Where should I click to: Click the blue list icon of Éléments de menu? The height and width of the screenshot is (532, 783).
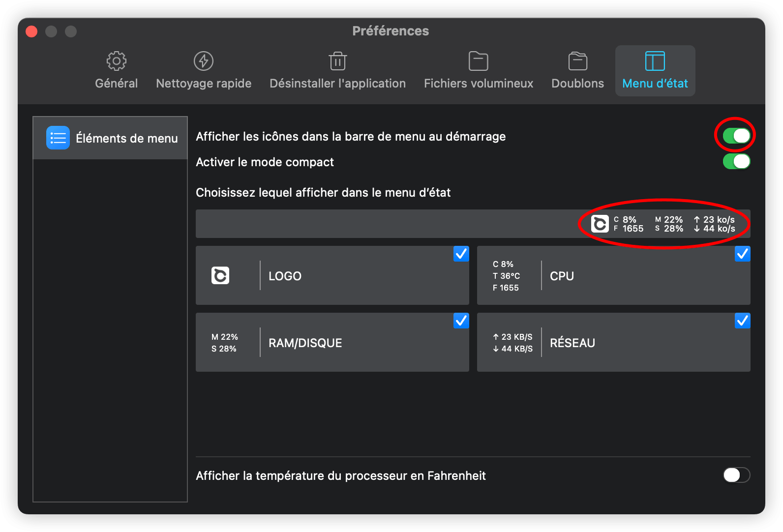(x=58, y=138)
